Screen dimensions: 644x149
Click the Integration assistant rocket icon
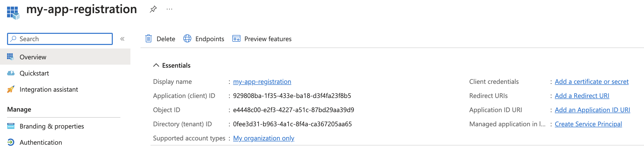[11, 89]
